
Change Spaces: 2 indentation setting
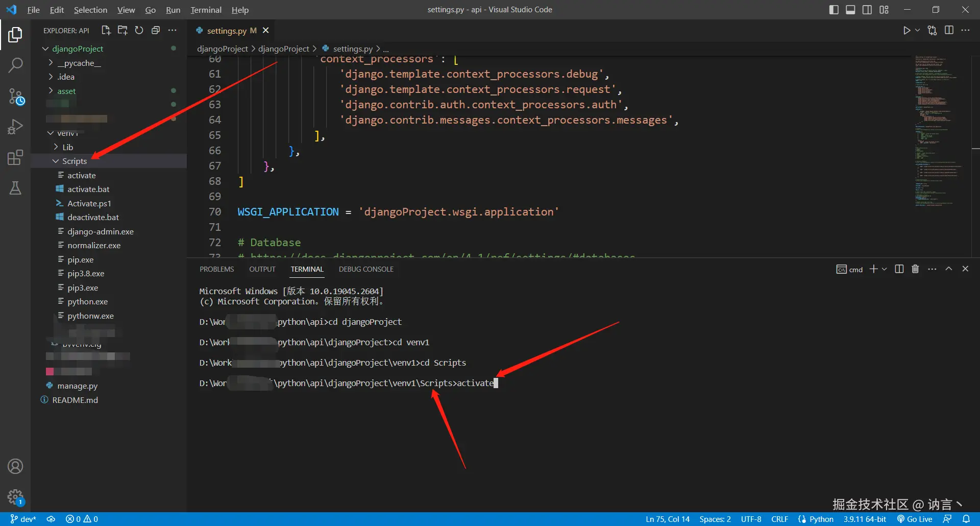715,519
